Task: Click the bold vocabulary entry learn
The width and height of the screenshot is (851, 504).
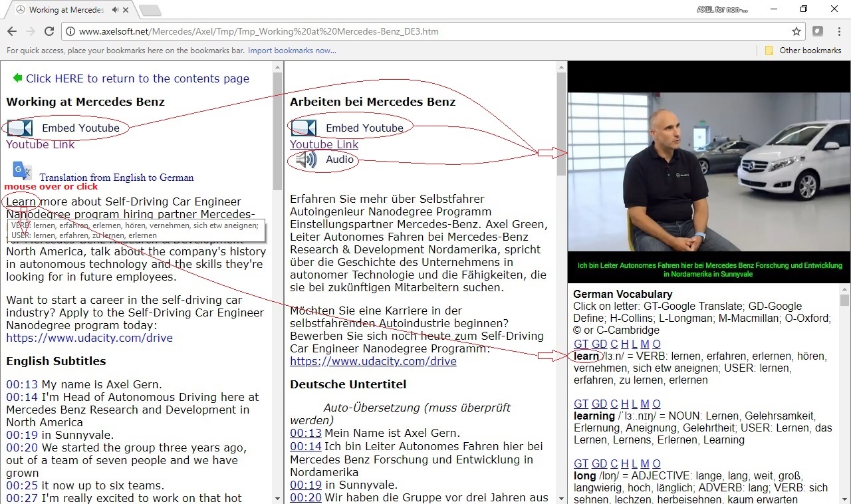Action: point(586,356)
